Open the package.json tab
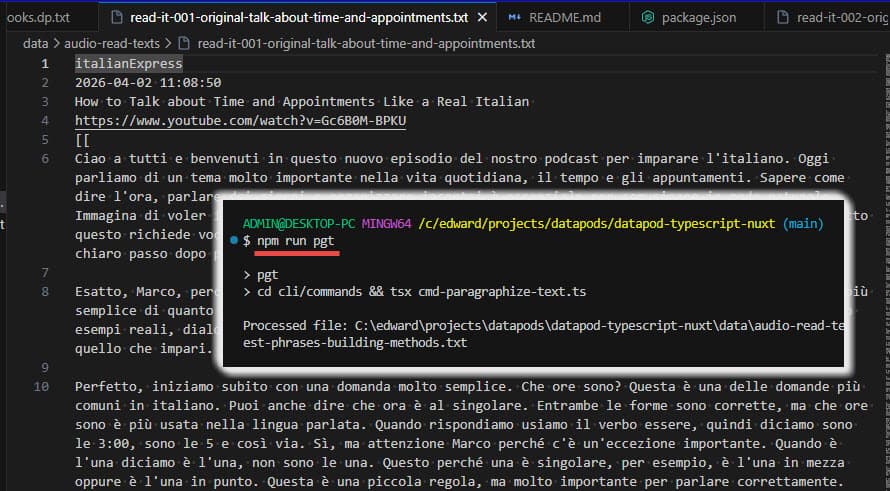Screen dimensions: 890x491 tap(697, 18)
